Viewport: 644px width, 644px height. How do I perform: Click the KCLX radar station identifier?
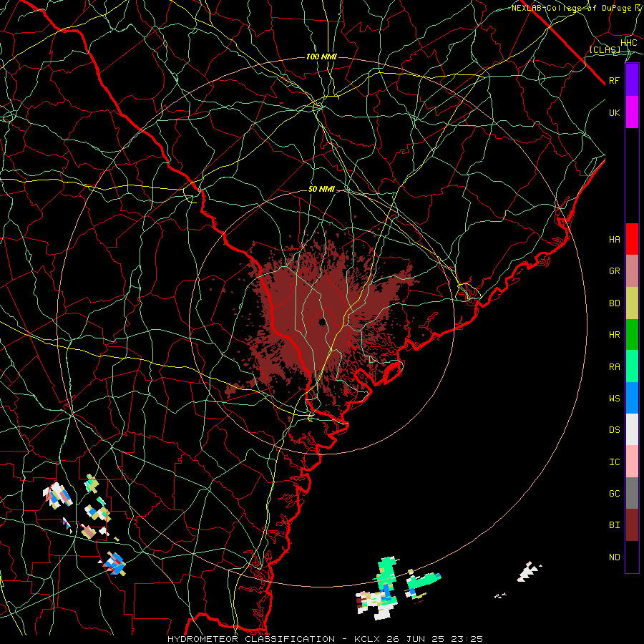point(367,639)
